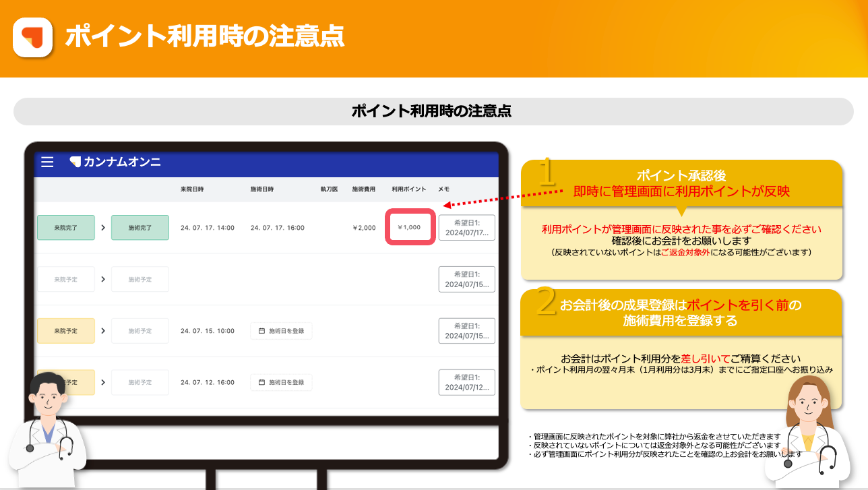This screenshot has width=868, height=490.
Task: Click text 施術費用を登録する
Action: tap(681, 321)
